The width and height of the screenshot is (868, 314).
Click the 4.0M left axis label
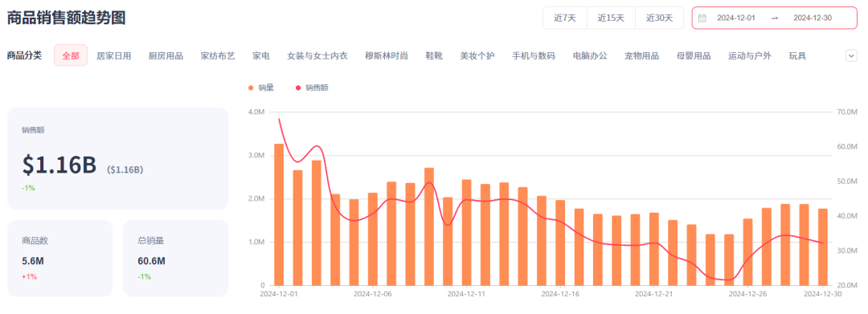(257, 112)
